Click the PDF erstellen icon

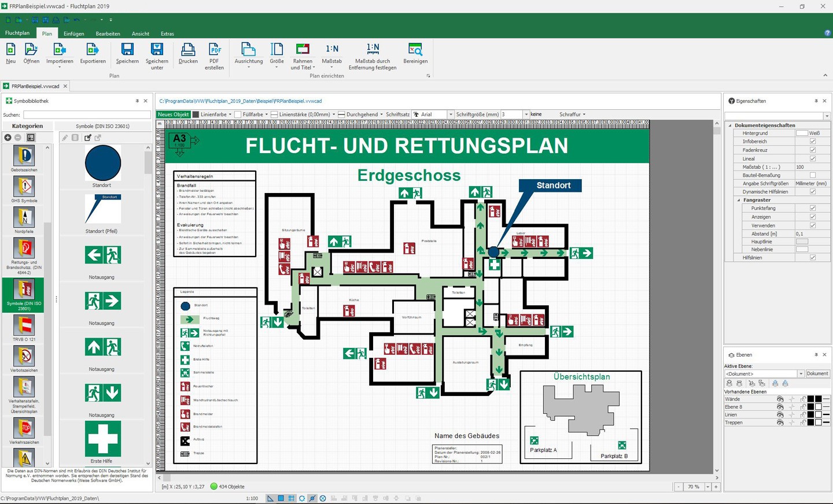coord(214,53)
